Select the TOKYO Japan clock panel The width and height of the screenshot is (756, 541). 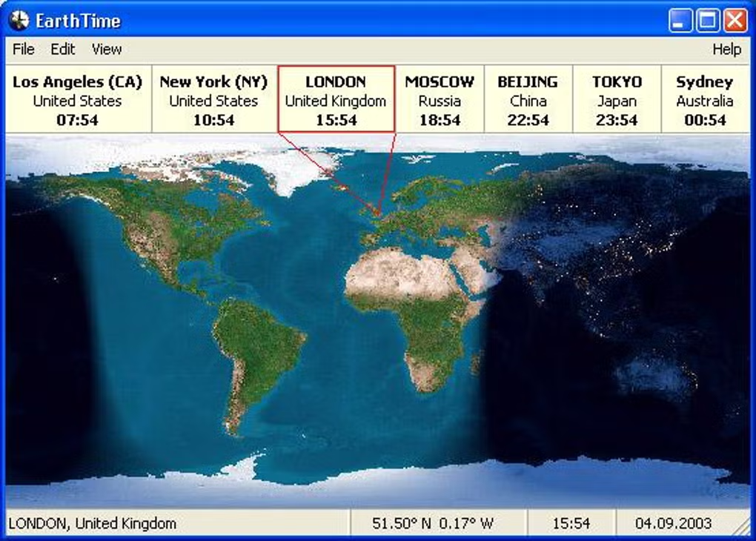click(617, 99)
